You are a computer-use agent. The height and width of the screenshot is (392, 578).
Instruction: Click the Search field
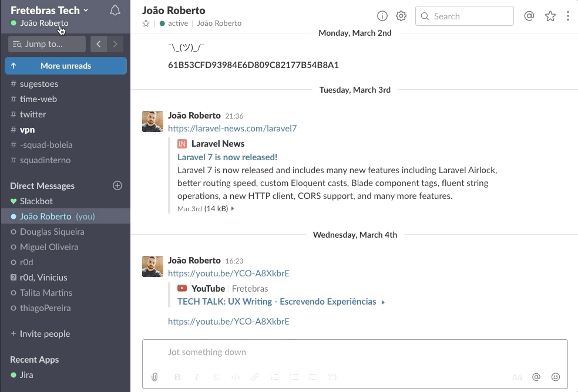point(465,16)
